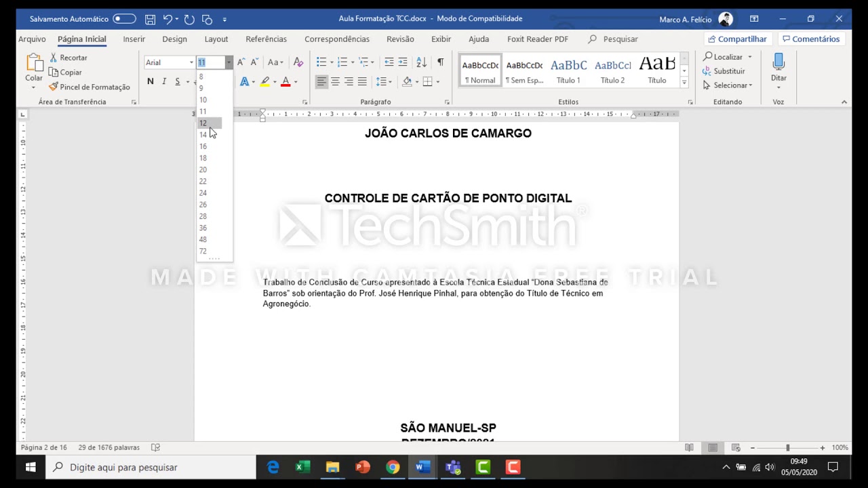
Task: Toggle show paragraph marks
Action: pyautogui.click(x=440, y=62)
